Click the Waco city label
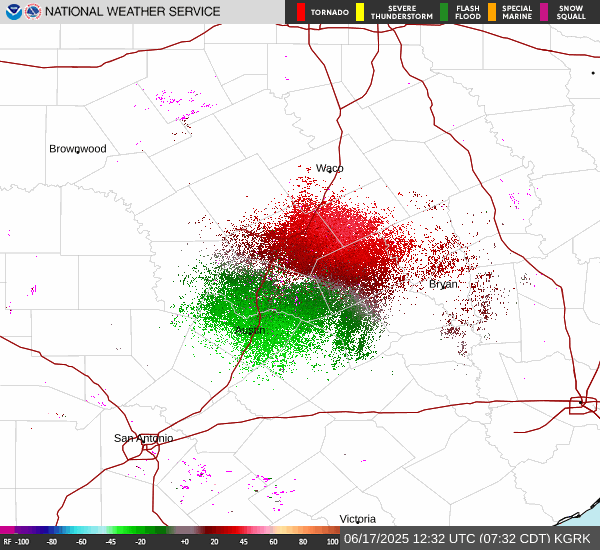The image size is (600, 550). click(x=329, y=168)
